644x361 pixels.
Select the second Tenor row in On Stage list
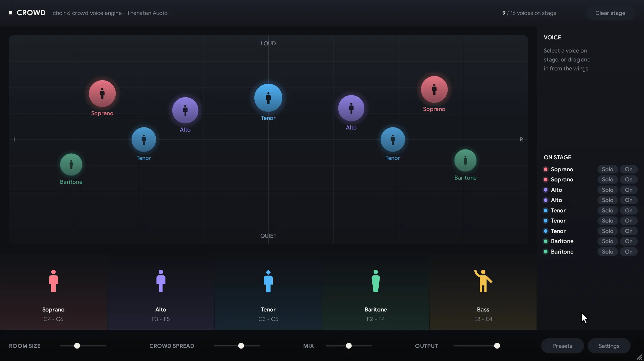(590, 221)
